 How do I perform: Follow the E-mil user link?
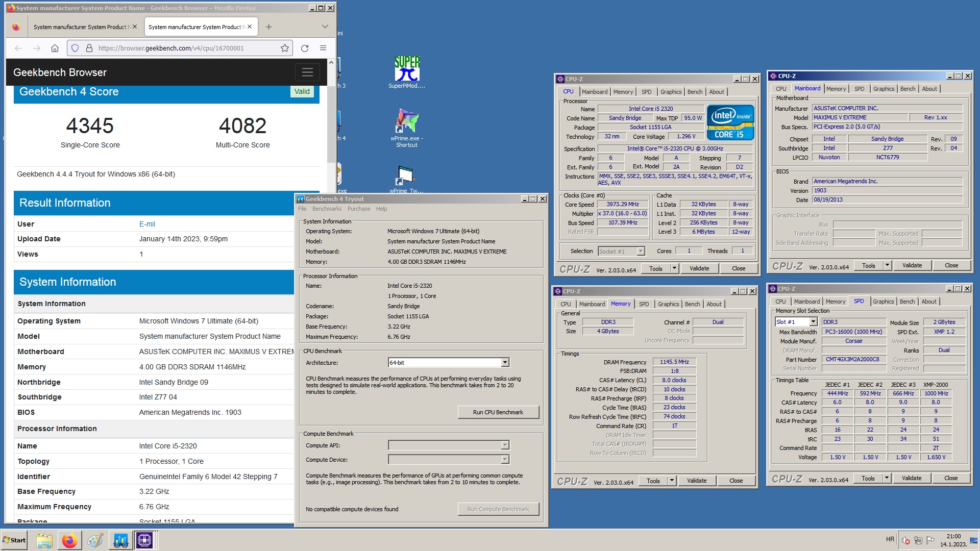(x=147, y=224)
